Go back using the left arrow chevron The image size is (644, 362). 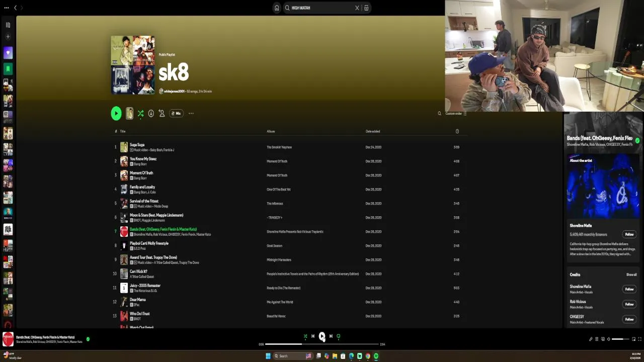click(x=16, y=8)
